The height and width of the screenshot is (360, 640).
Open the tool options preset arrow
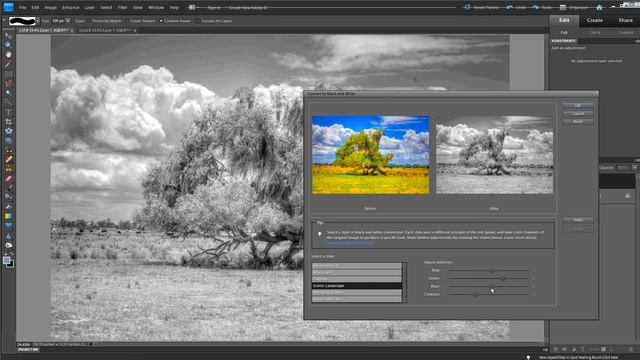4,20
